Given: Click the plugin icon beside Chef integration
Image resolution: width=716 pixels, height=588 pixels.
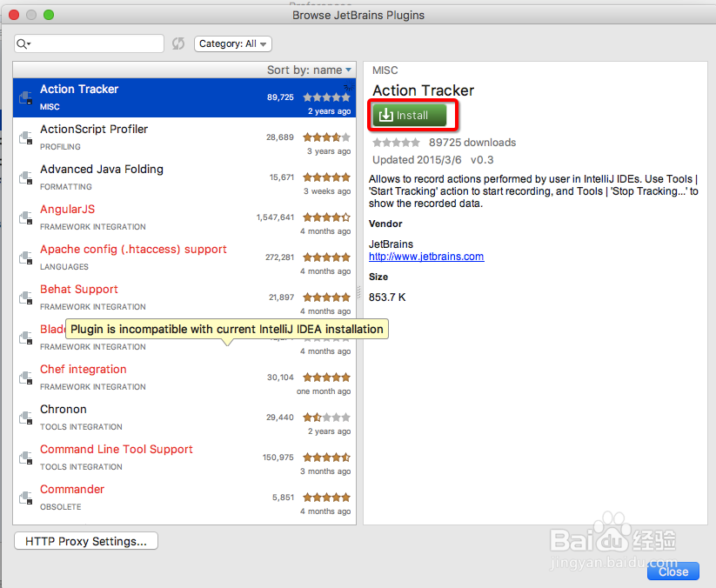Looking at the screenshot, I should point(26,378).
